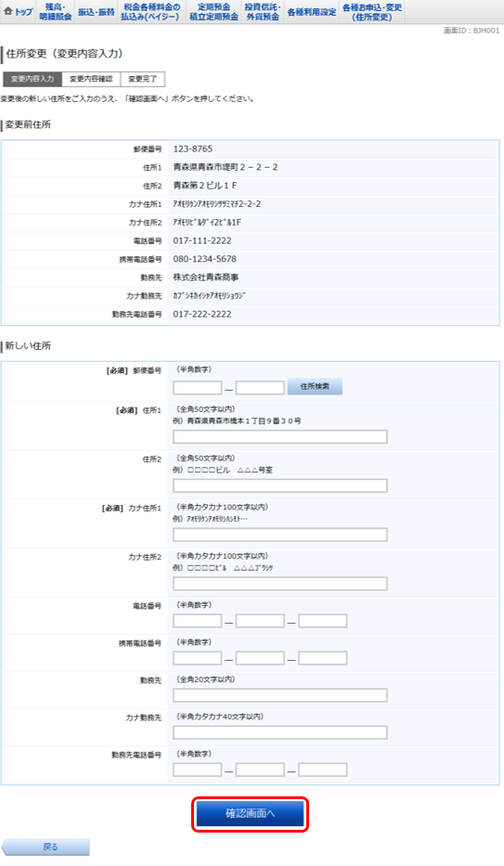Image resolution: width=504 pixels, height=866 pixels.
Task: Click the カナ住所2 text field
Action: 280,584
